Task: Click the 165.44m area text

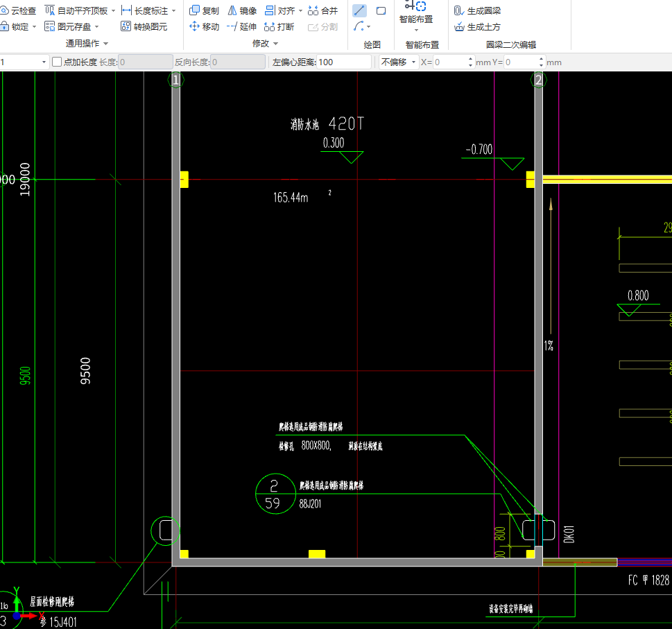Action: [x=291, y=197]
